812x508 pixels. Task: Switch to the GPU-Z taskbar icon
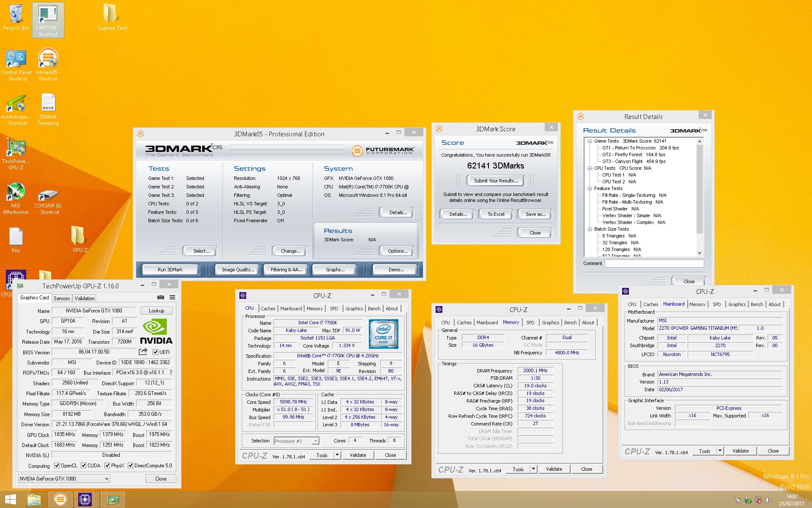(112, 500)
